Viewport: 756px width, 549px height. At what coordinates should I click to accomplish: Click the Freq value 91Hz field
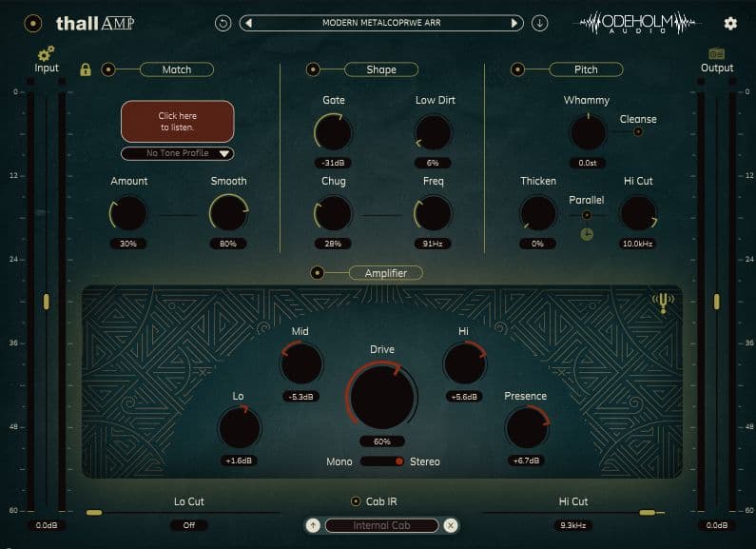(433, 245)
